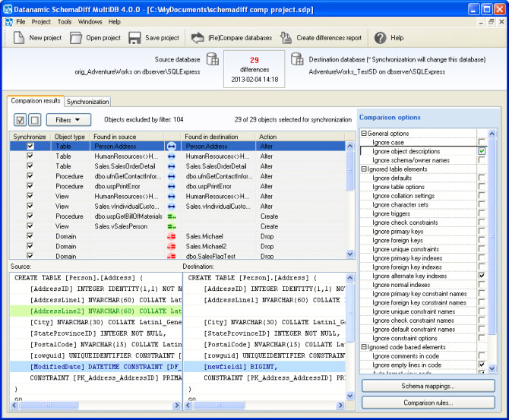Click the Open project folder icon
The width and height of the screenshot is (509, 420).
pyautogui.click(x=76, y=38)
